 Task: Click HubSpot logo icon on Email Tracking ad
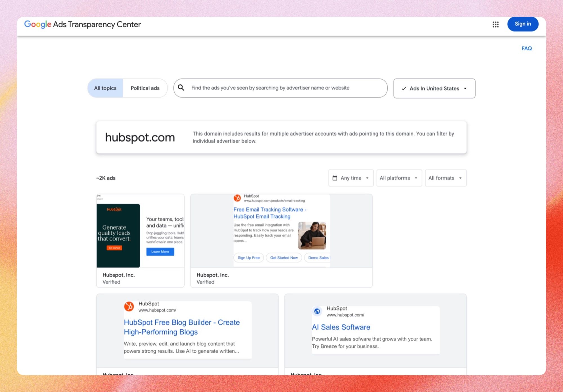point(237,198)
